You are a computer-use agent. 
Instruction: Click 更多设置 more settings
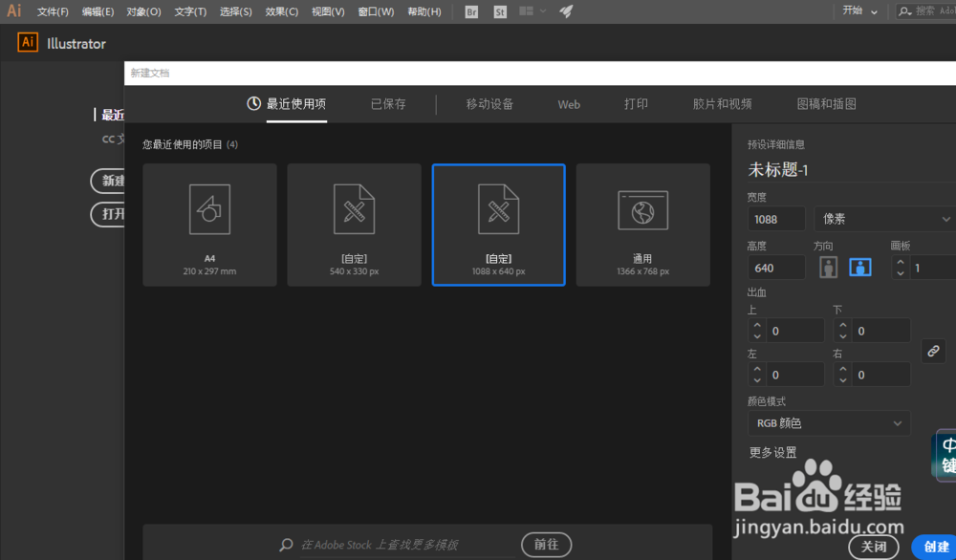pyautogui.click(x=773, y=452)
